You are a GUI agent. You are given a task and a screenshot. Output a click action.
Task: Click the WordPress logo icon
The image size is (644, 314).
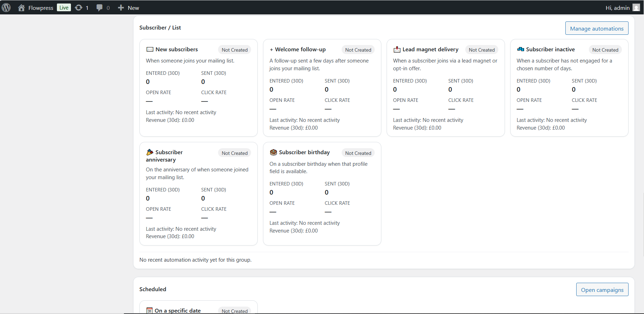[x=6, y=8]
